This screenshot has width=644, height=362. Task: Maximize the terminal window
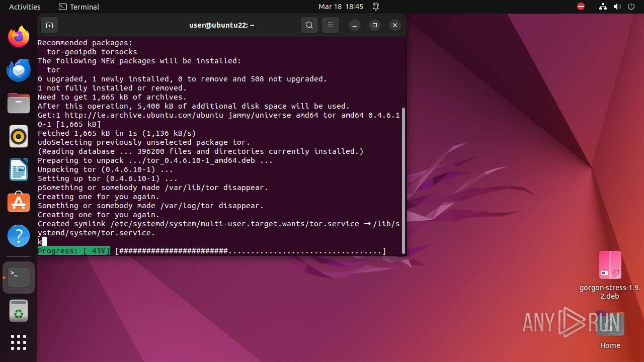tap(375, 25)
